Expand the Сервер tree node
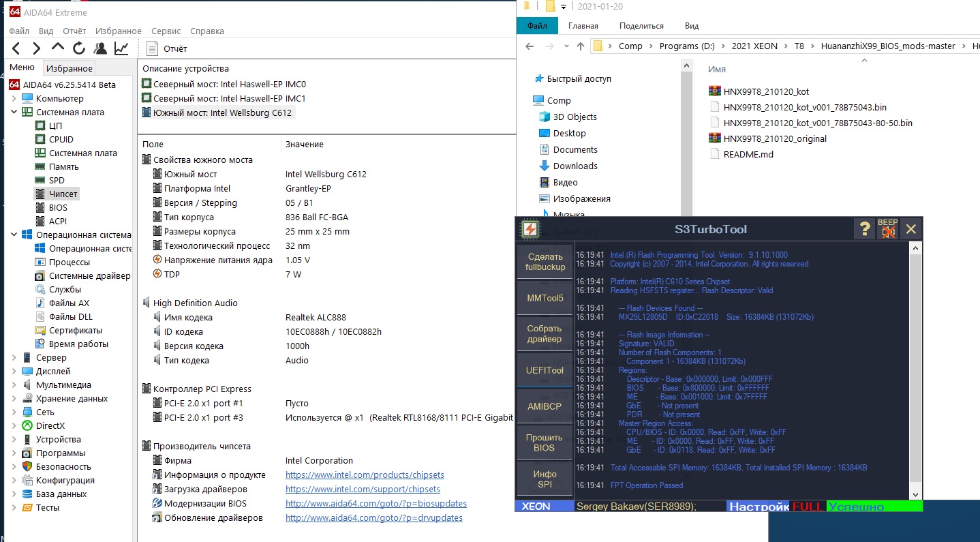The height and width of the screenshot is (542, 980). 14,357
